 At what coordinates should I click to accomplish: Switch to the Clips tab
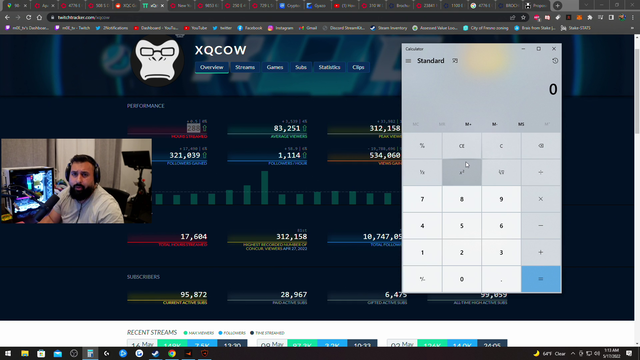coord(358,67)
